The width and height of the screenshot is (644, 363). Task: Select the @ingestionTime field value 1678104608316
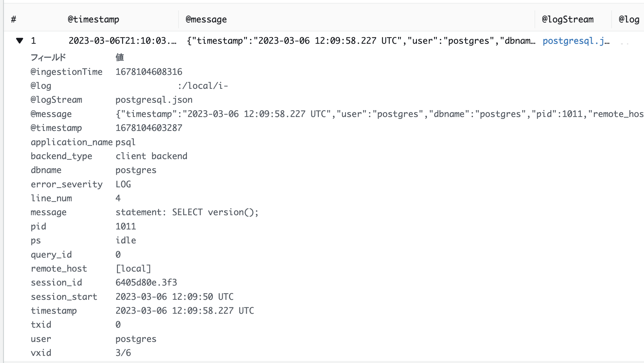(149, 72)
